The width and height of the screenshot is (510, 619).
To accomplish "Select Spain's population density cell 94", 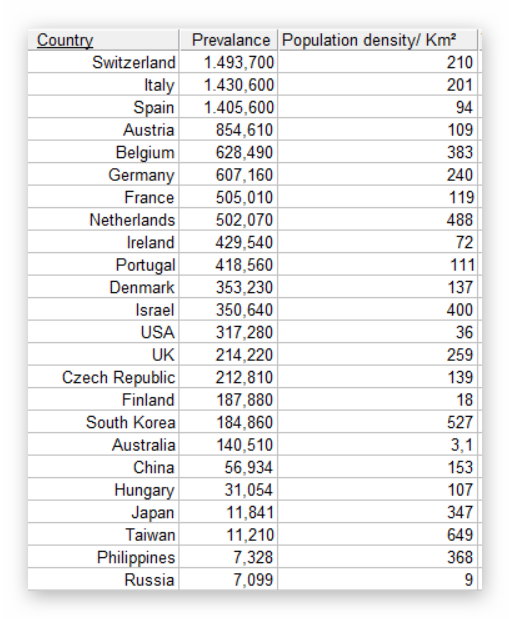I will 378,107.
